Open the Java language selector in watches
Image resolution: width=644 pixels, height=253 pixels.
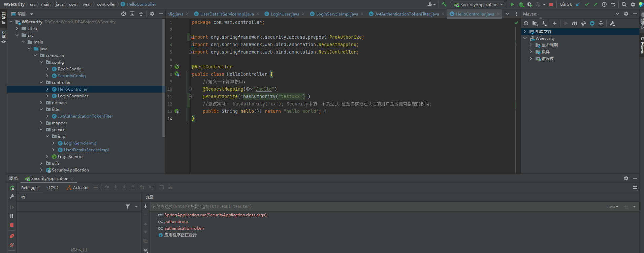(x=612, y=207)
